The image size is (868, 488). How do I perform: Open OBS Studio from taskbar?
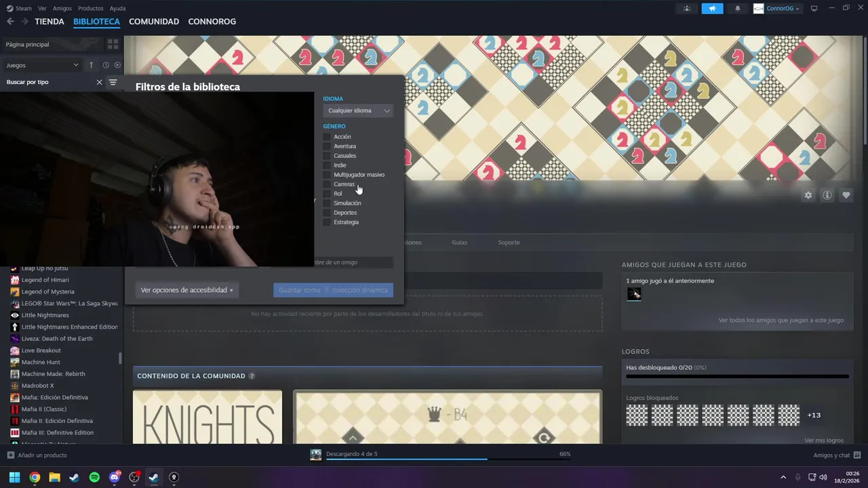[x=134, y=477]
